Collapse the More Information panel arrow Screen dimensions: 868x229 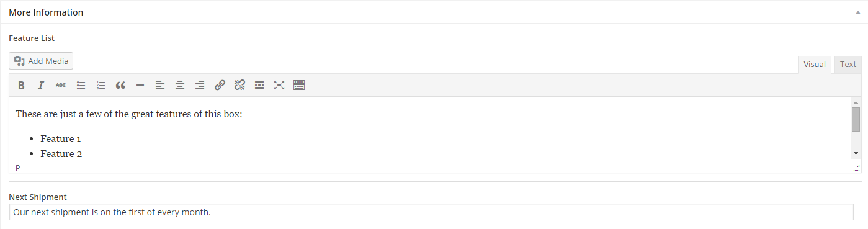(858, 12)
